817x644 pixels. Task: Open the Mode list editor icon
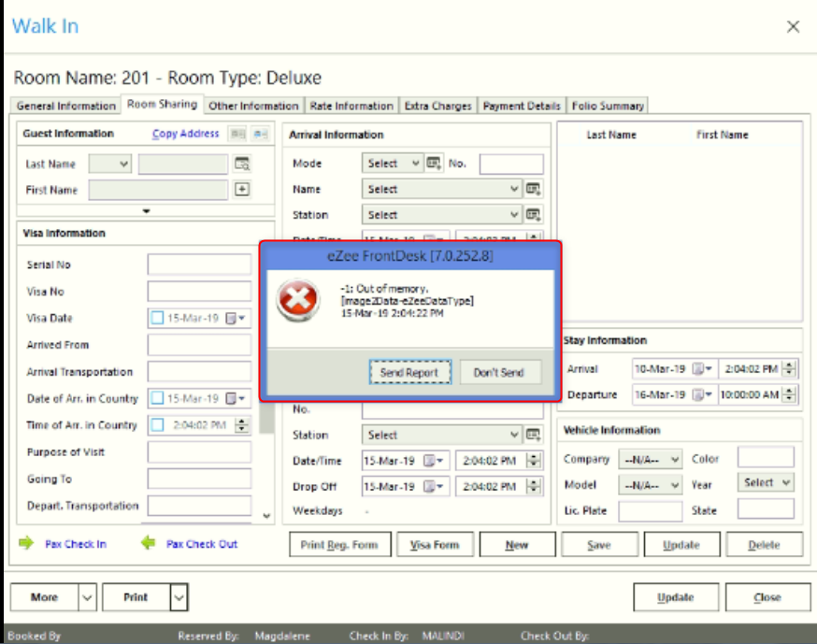(x=434, y=163)
